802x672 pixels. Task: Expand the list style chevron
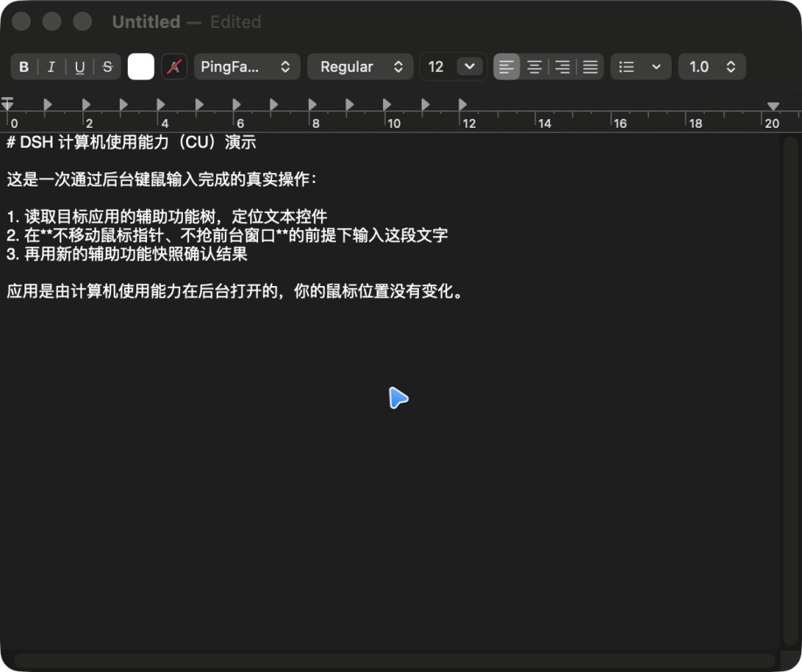(x=656, y=67)
